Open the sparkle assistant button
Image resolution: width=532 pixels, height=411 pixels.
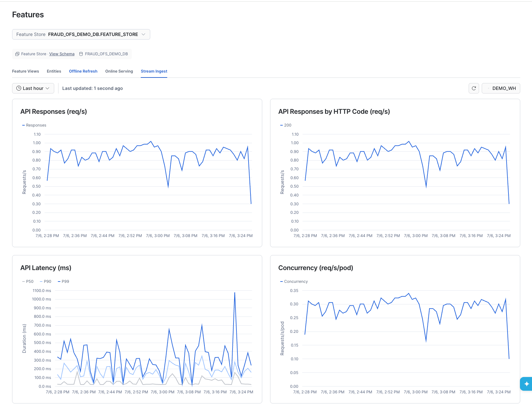pos(526,384)
